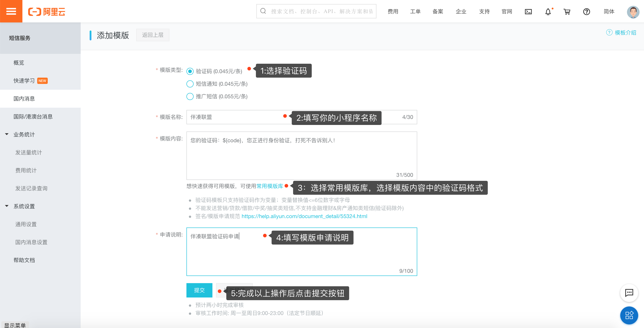Open the Cloud Shell terminal icon
This screenshot has width=644, height=328.
[528, 11]
